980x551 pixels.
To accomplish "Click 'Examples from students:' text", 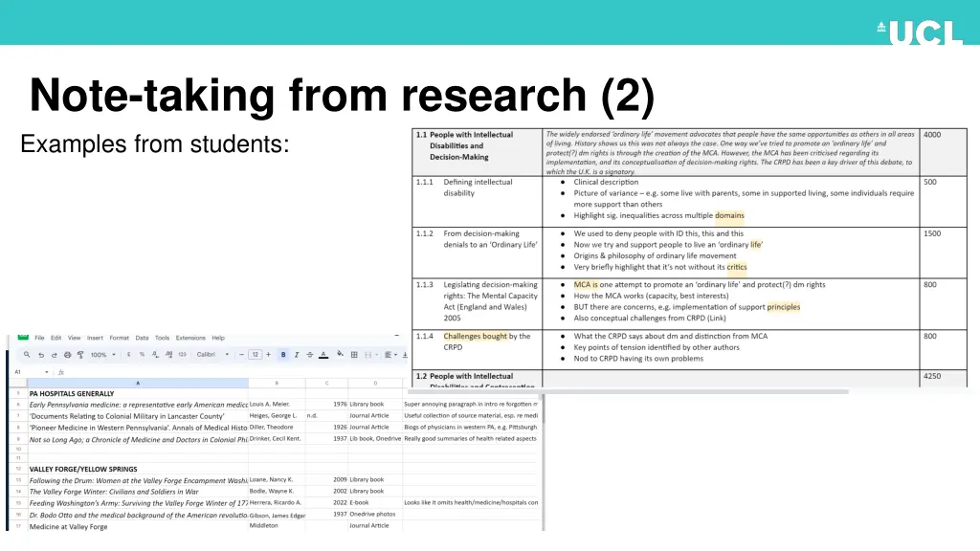I will pos(155,144).
